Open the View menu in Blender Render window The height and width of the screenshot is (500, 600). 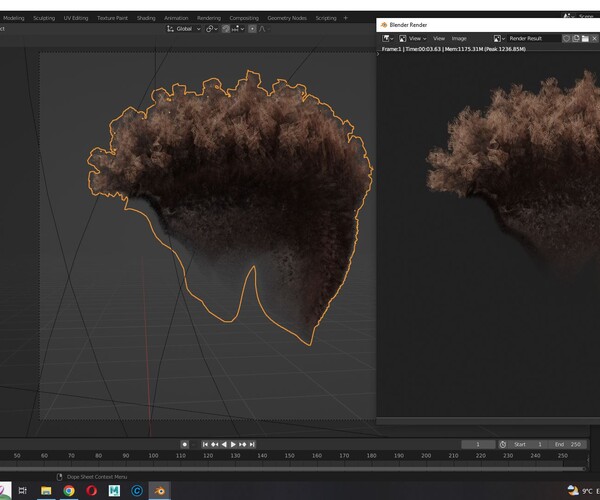(439, 38)
